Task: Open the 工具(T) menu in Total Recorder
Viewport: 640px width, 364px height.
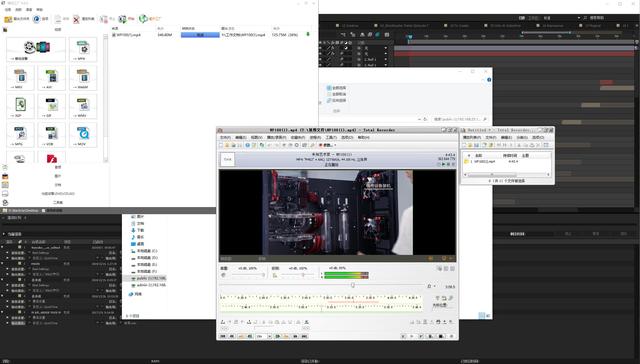Action: (331, 138)
